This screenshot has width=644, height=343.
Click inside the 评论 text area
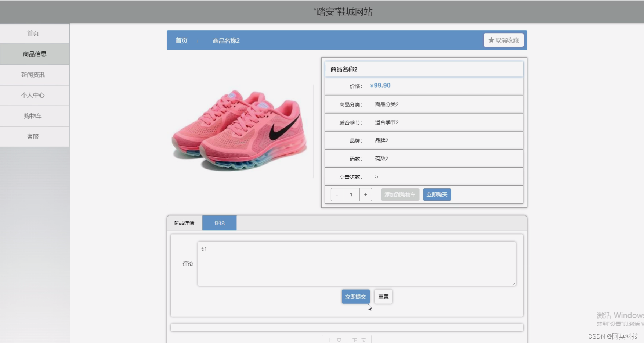(357, 264)
